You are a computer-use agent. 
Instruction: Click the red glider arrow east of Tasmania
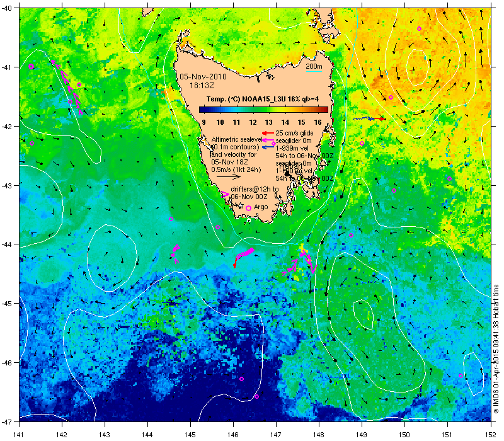(x=379, y=118)
